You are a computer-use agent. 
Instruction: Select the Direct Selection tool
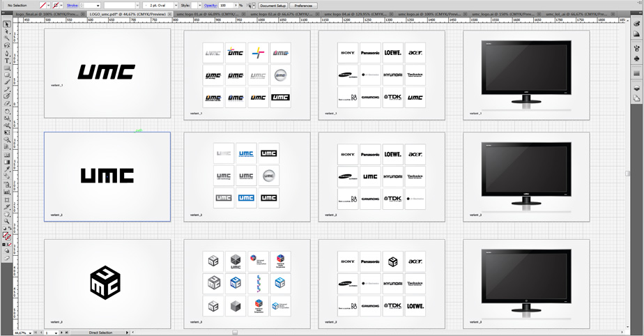tap(7, 31)
